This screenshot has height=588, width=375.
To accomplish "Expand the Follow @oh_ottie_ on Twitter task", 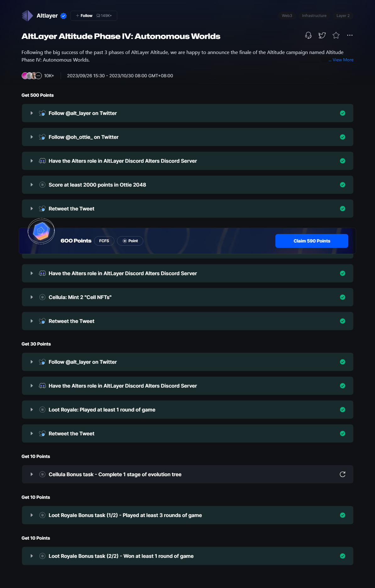I will (x=32, y=137).
